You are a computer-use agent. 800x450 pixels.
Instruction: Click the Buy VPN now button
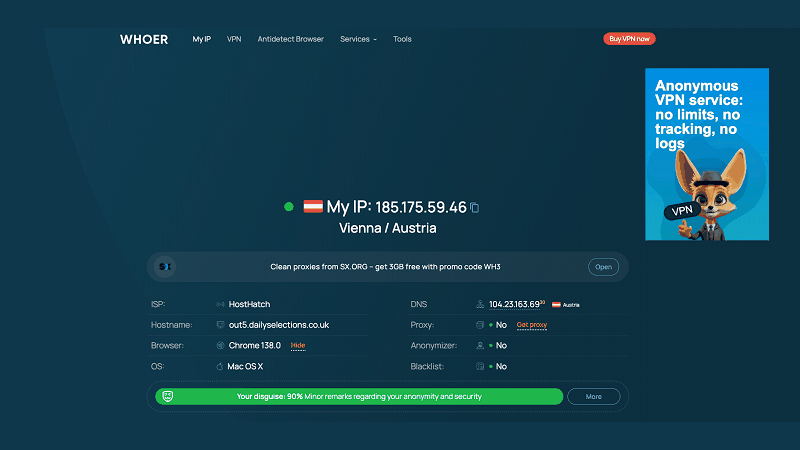(629, 39)
